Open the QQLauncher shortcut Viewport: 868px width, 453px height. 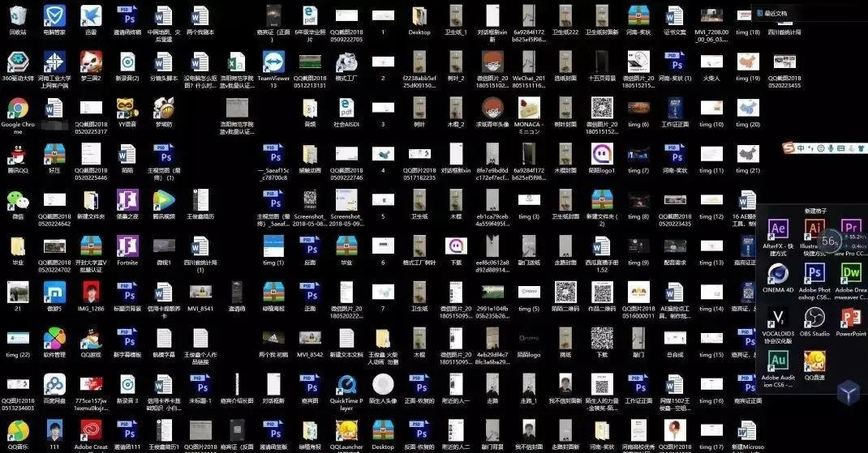coord(346,430)
